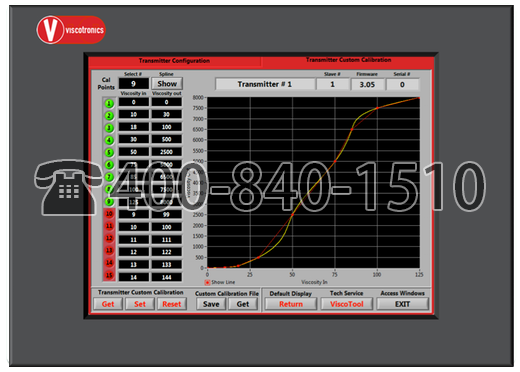Click Viscosity in field of point 14
Image resolution: width=520 pixels, height=372 pixels.
point(134,265)
